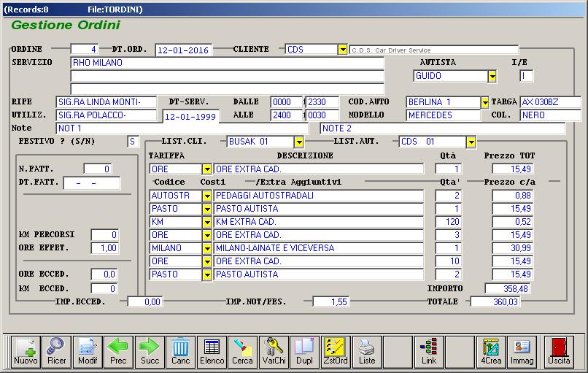Click the DALLE 0000 time field

(x=287, y=102)
